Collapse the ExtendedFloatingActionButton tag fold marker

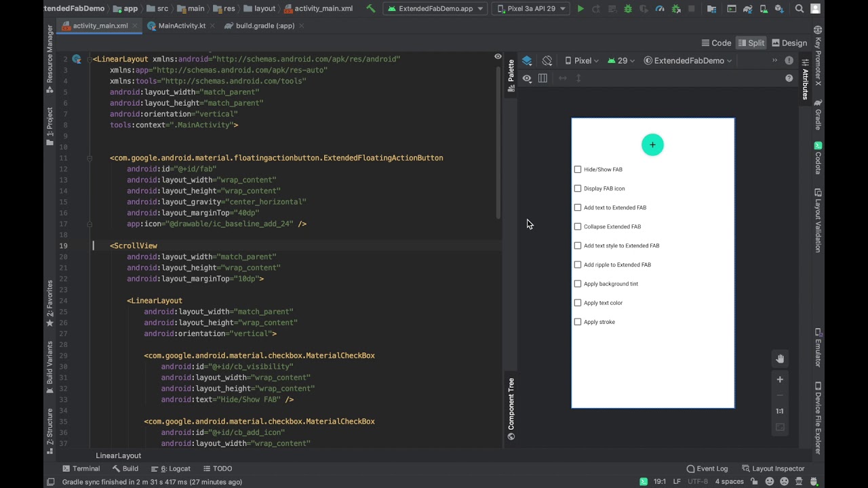pyautogui.click(x=89, y=158)
